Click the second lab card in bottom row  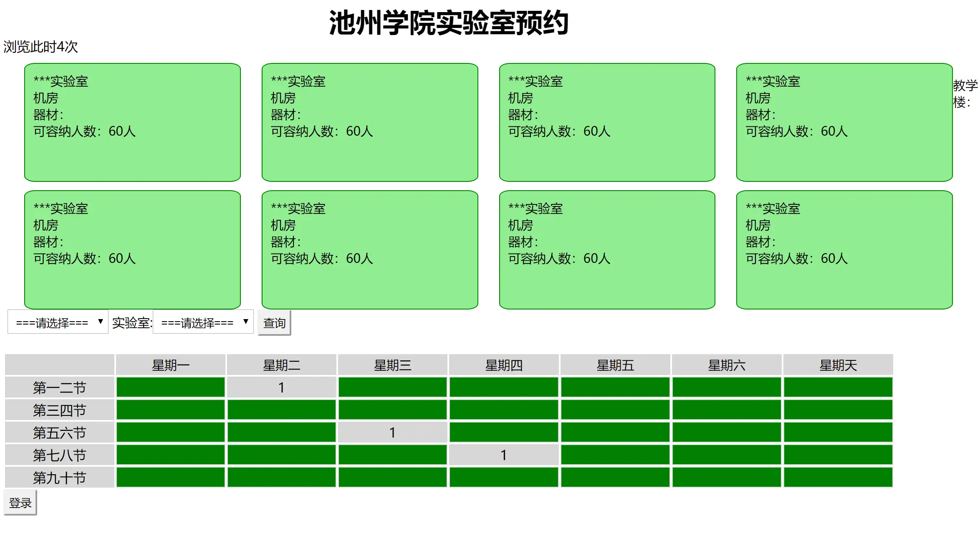369,249
